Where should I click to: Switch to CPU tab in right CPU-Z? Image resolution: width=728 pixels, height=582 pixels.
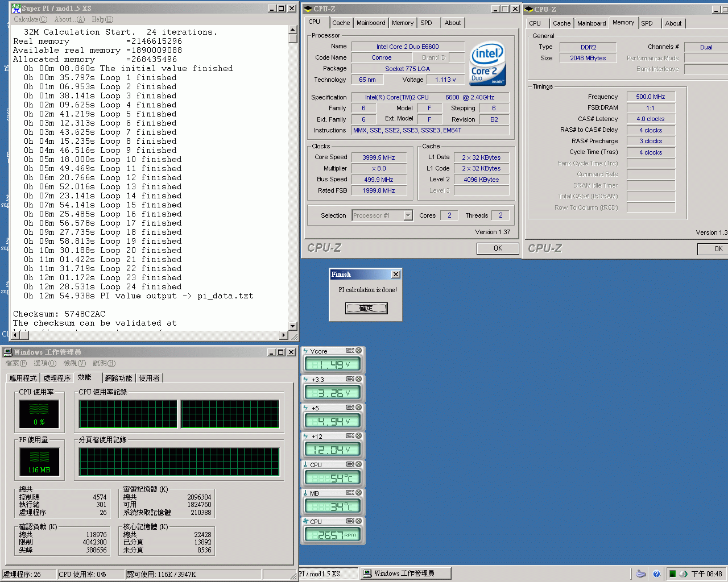(x=535, y=23)
